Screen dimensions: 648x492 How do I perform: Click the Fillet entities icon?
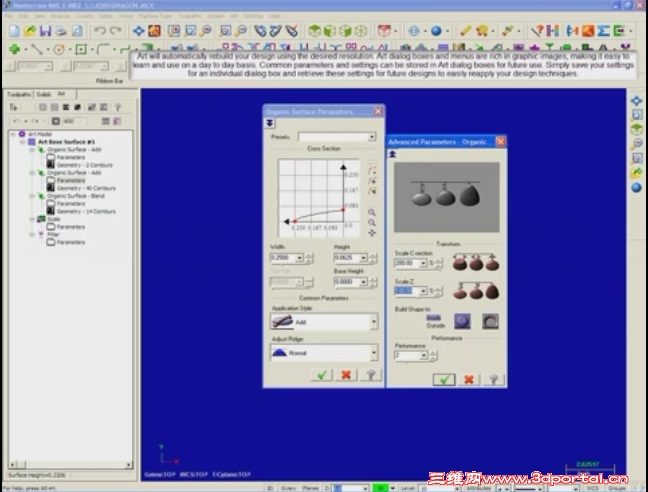pyautogui.click(x=103, y=49)
